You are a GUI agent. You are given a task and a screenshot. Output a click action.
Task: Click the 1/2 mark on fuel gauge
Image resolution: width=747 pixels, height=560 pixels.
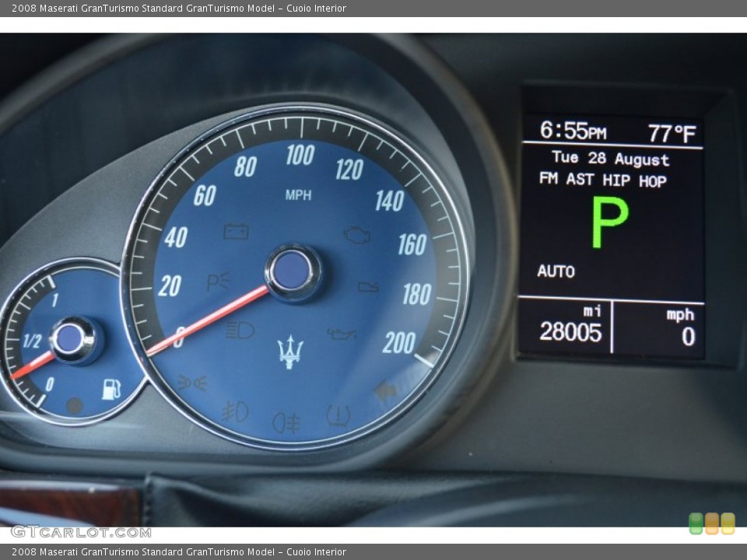pyautogui.click(x=33, y=341)
